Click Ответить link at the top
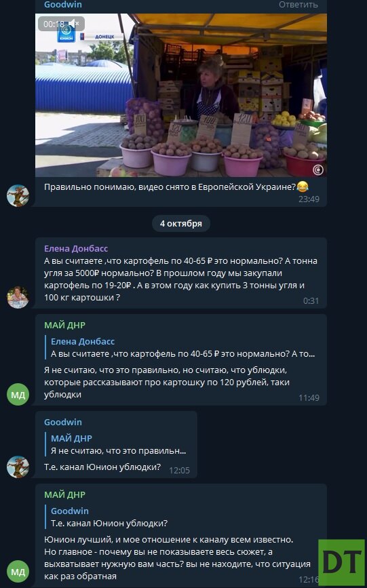The width and height of the screenshot is (367, 588). [x=298, y=5]
